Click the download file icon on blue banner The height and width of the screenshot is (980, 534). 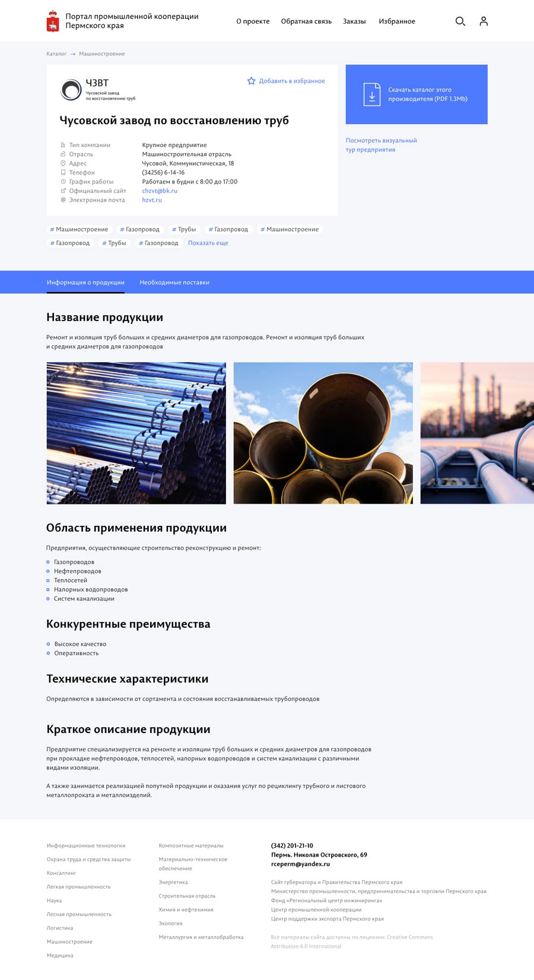[x=371, y=94]
